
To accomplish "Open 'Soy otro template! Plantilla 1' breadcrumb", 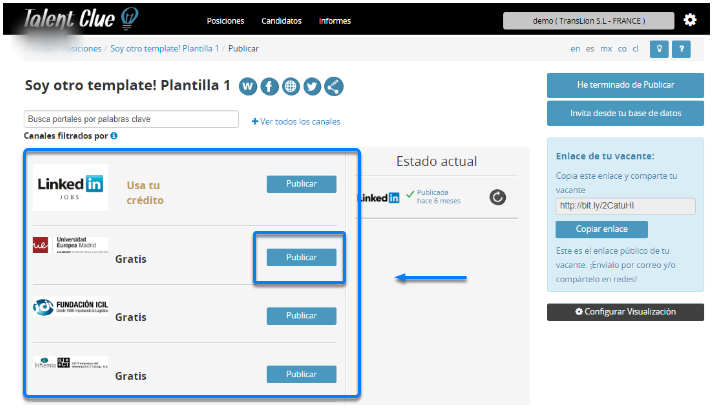I will [165, 49].
